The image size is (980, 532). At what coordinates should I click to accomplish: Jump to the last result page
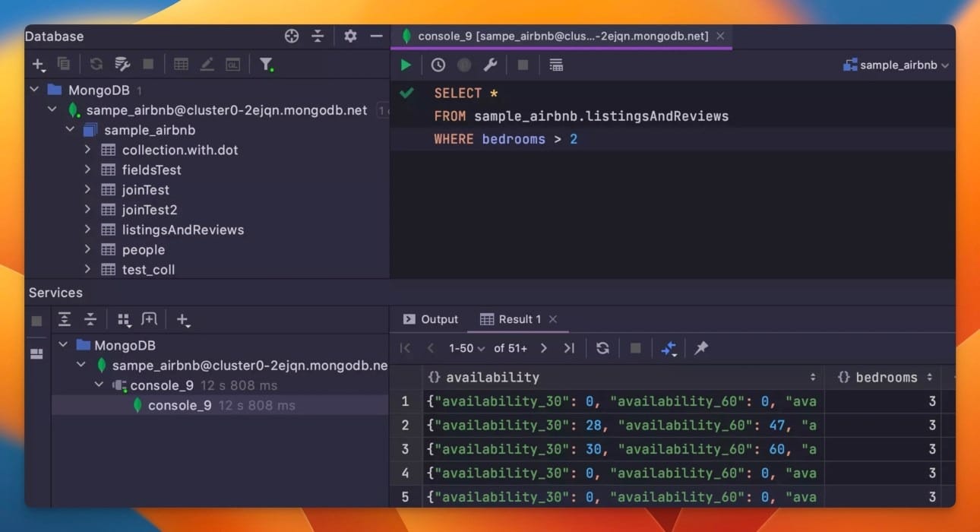569,347
